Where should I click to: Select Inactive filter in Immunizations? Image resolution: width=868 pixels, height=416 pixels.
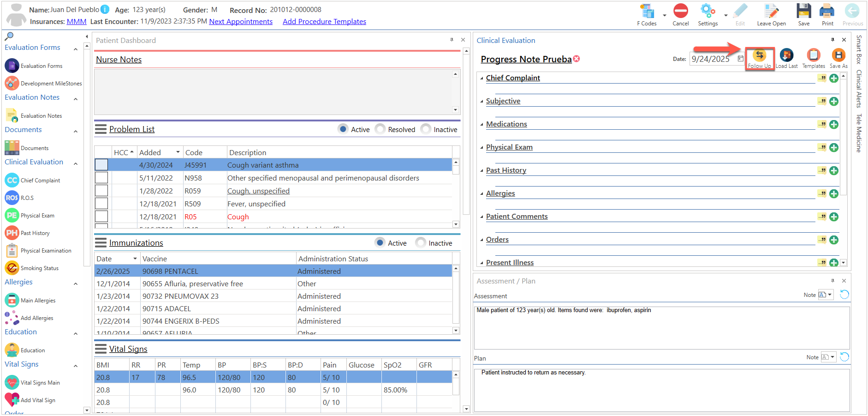(421, 242)
